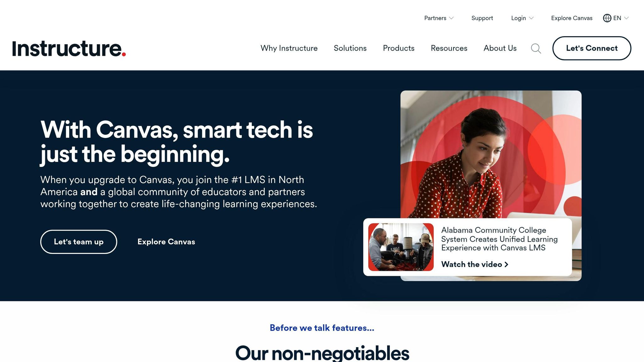Click the arrow beside Watch the video
This screenshot has width=644, height=362.
[506, 265]
